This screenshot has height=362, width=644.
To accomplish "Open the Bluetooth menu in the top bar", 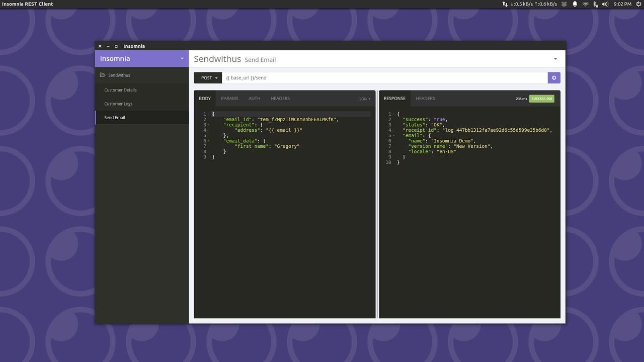I will point(596,4).
